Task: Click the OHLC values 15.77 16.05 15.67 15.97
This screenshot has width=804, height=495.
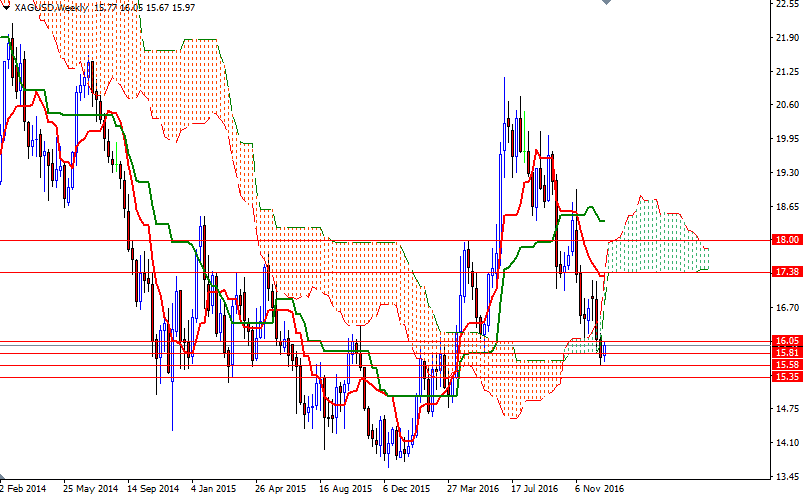Action: point(145,8)
